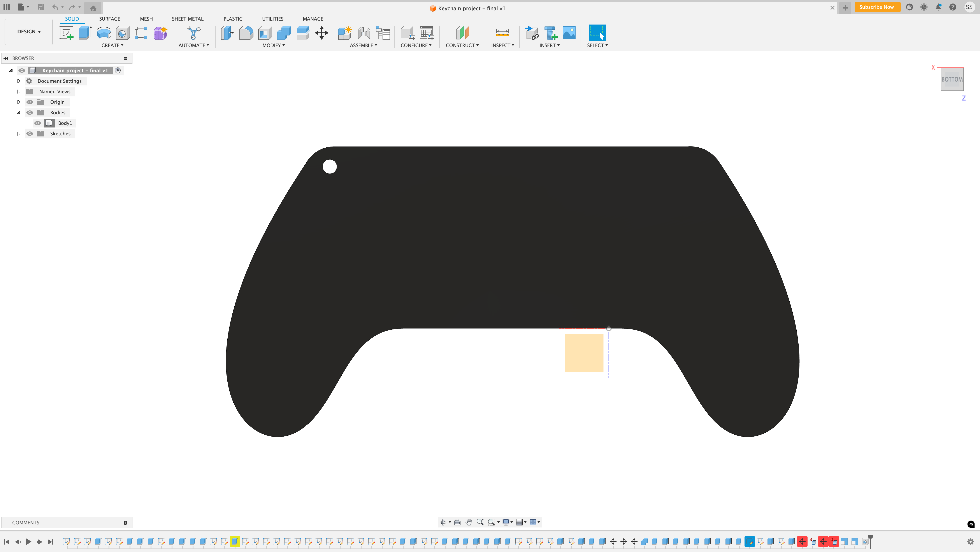Click the Move/Copy arrows icon
This screenshot has width=980, height=552.
pyautogui.click(x=321, y=33)
